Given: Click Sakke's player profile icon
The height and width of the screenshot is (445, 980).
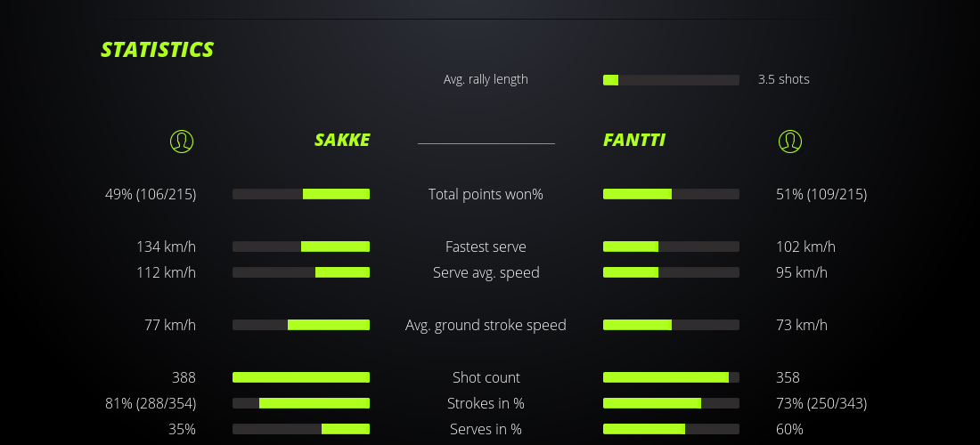Looking at the screenshot, I should pos(181,141).
